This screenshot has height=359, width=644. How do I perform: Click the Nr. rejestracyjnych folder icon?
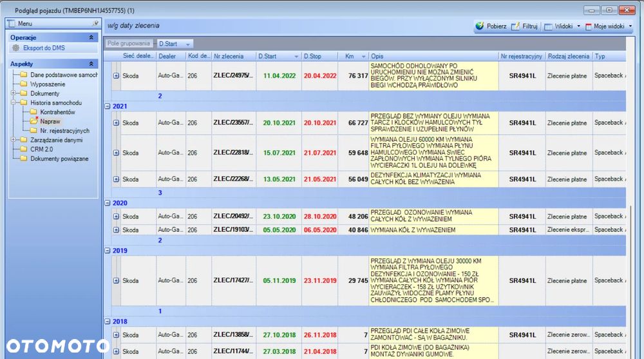33,130
